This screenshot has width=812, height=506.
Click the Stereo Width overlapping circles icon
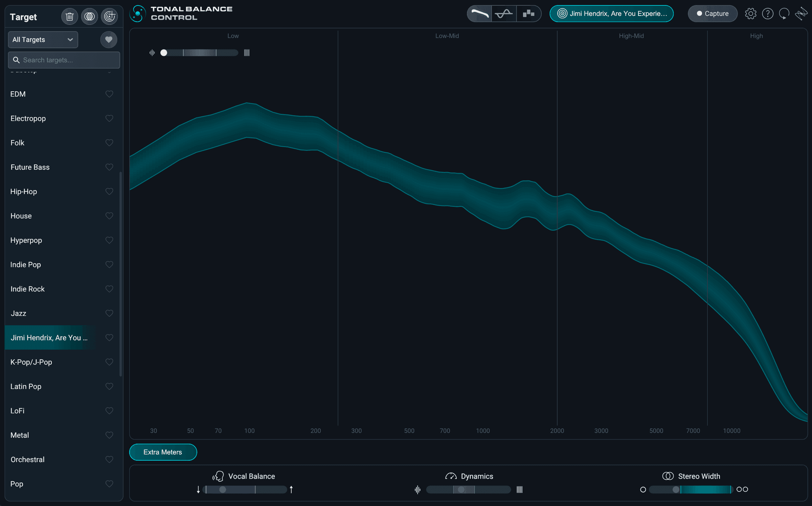click(668, 476)
